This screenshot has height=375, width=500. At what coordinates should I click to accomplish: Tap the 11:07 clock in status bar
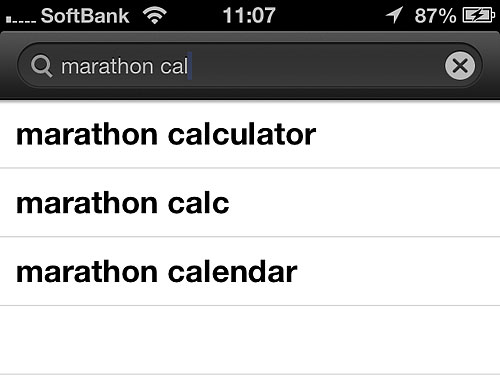point(249,15)
